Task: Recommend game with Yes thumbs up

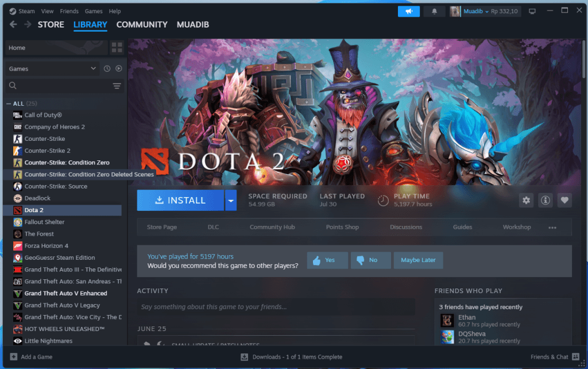Action: 327,260
